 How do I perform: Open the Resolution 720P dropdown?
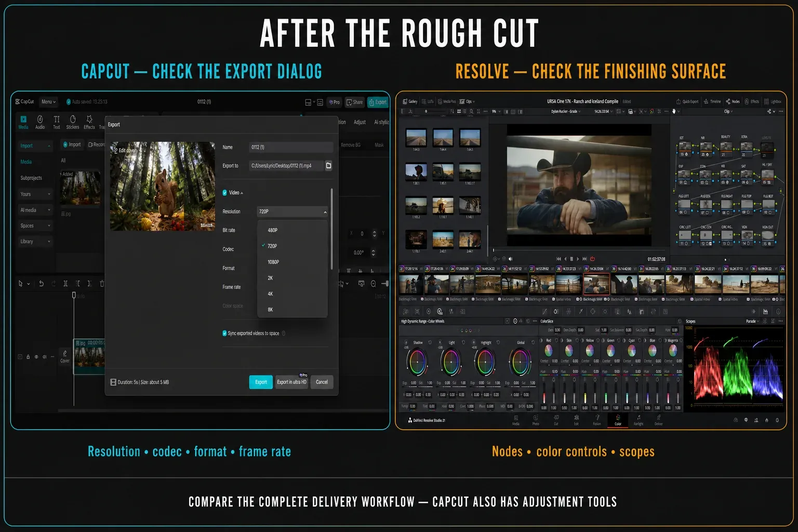pyautogui.click(x=292, y=211)
